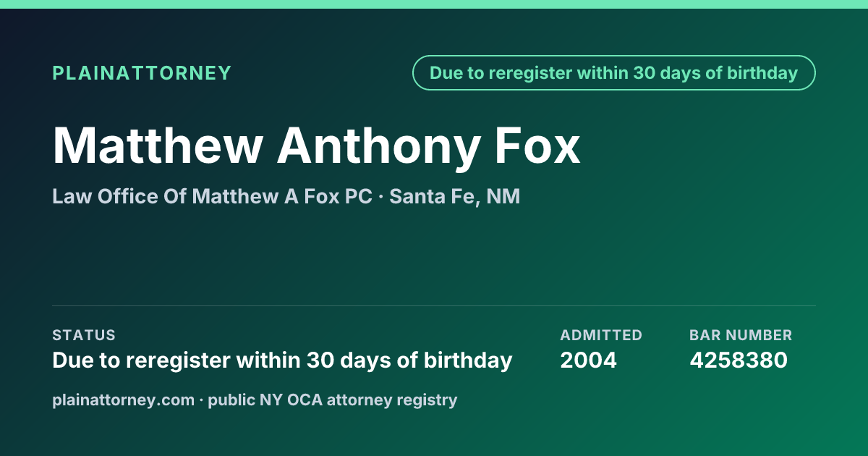
Task: Click the middle name Anthony in the heading
Action: pos(378,146)
